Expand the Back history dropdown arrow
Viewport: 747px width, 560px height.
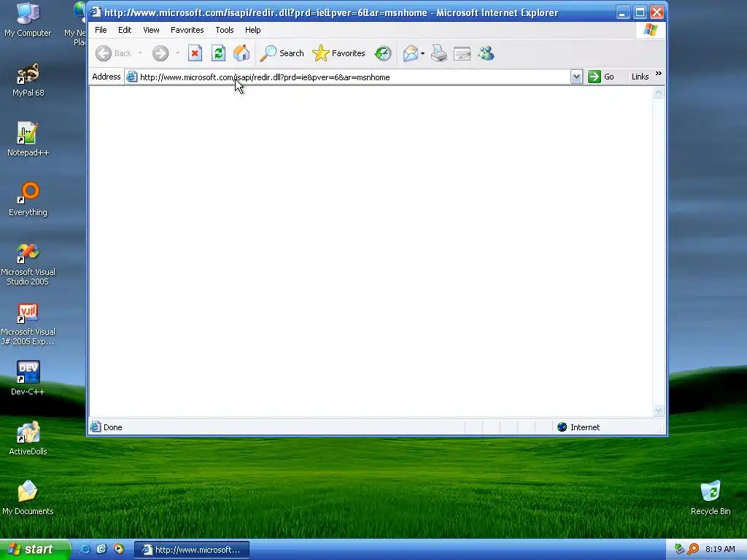click(141, 53)
